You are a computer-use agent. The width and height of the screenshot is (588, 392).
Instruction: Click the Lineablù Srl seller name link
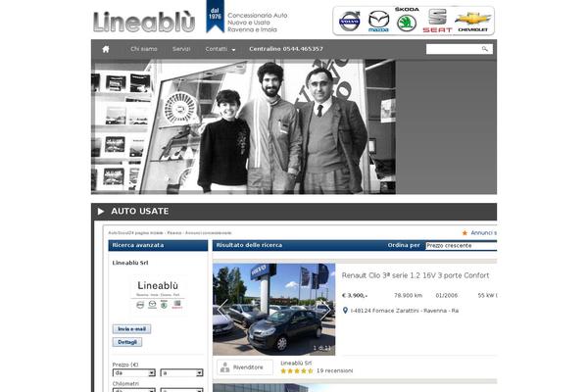296,364
